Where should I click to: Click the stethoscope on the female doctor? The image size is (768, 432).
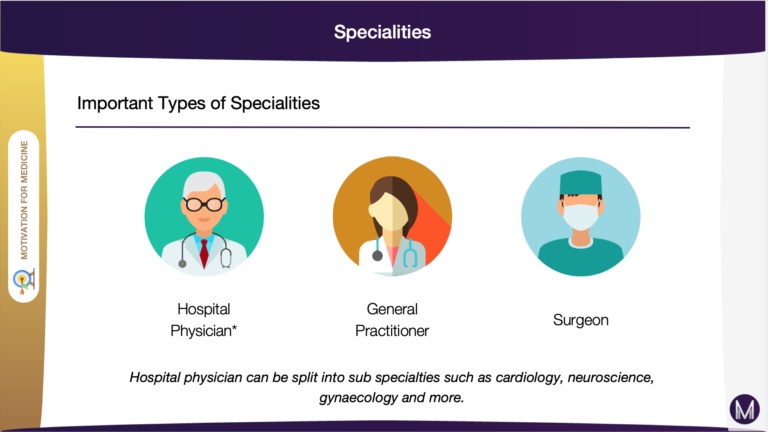click(x=393, y=252)
